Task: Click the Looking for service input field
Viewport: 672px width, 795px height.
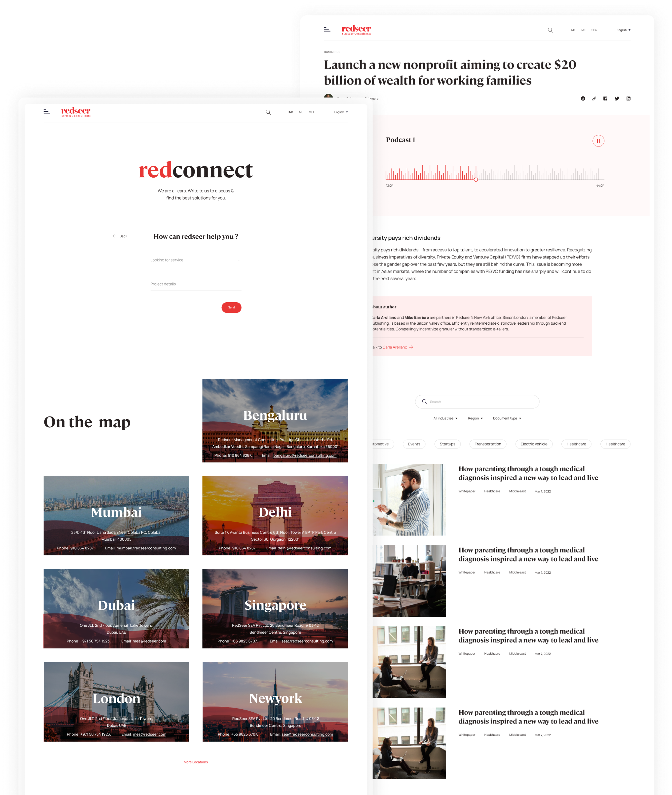Action: [x=196, y=260]
